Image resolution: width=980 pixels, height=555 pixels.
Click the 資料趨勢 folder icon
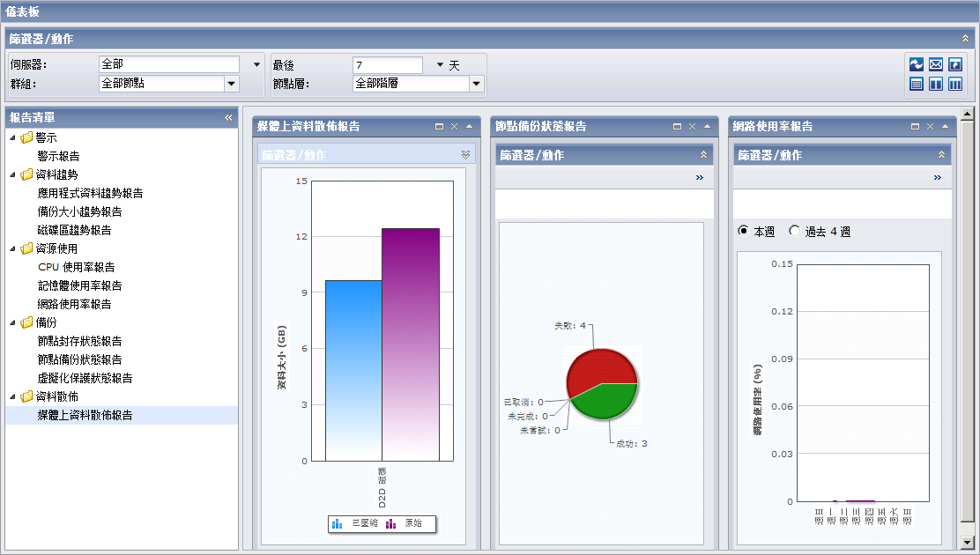pyautogui.click(x=26, y=174)
